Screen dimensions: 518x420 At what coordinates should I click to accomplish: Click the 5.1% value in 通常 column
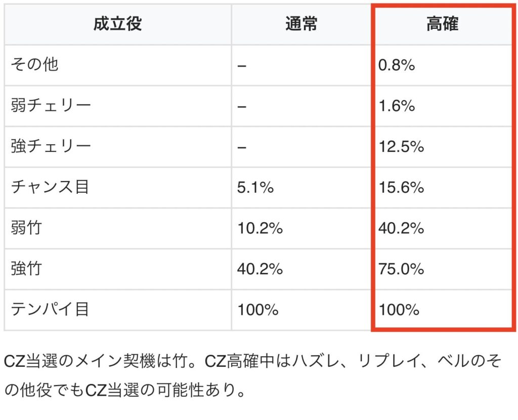coord(255,188)
